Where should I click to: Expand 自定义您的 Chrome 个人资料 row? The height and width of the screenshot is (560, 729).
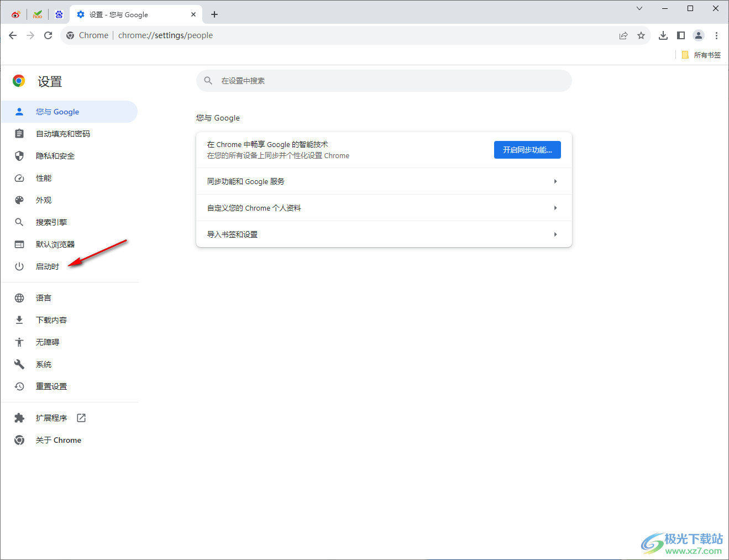[384, 208]
